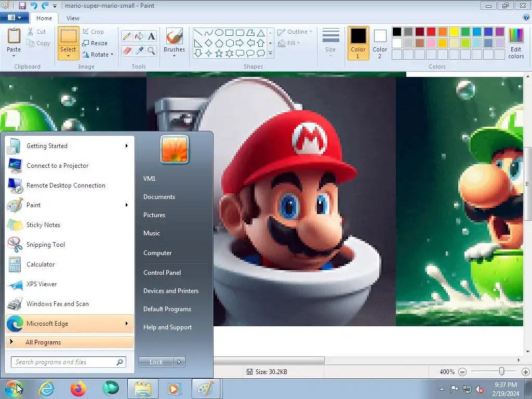Viewport: 532px width, 399px height.
Task: Toggle Color 2 selection
Action: tap(380, 44)
